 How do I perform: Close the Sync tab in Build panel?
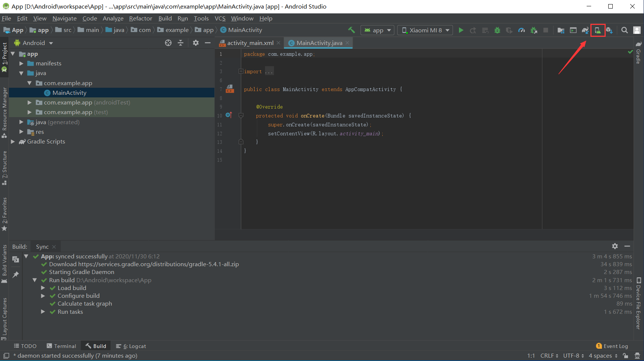tap(54, 247)
